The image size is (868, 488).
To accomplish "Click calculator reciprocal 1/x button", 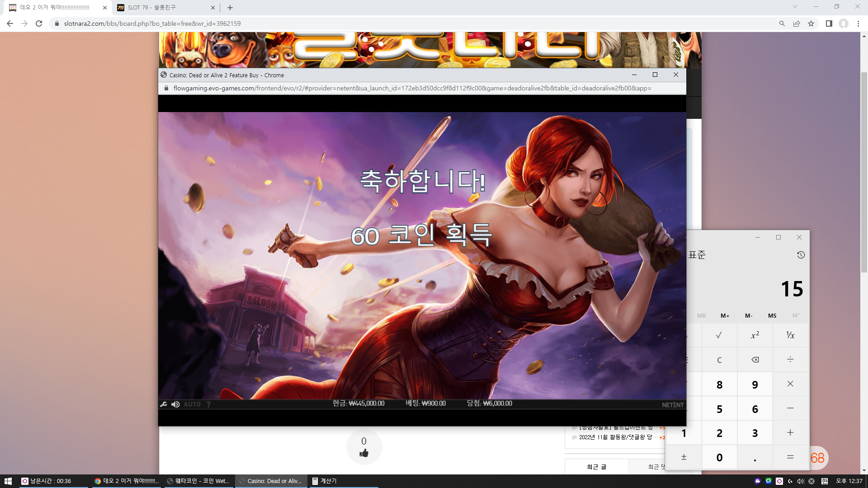I will pyautogui.click(x=790, y=335).
